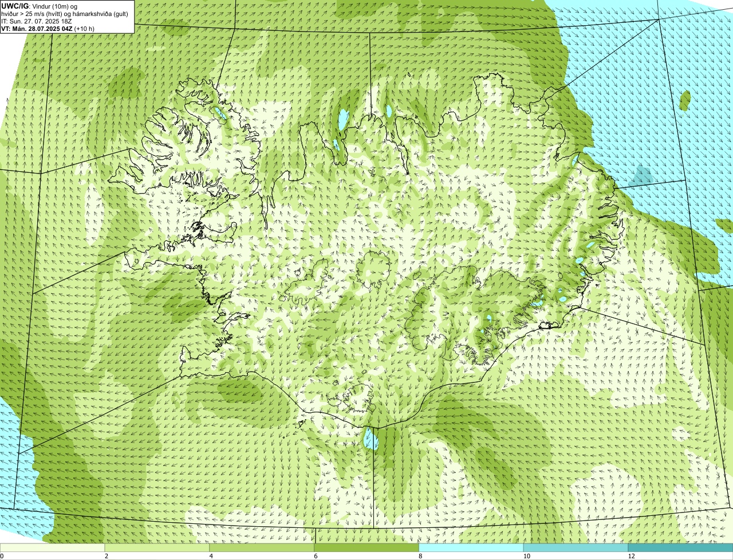
Task: Click the legend scale label '0'
Action: (x=2, y=556)
